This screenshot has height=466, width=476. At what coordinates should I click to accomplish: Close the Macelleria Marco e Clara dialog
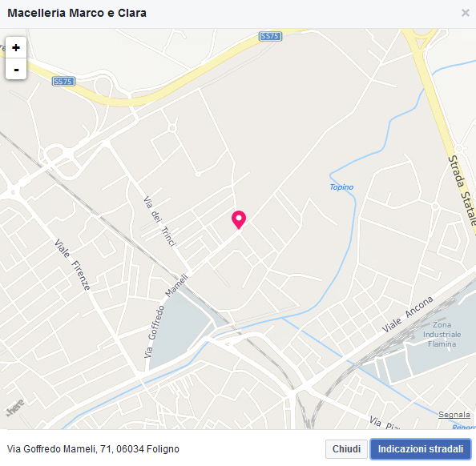coord(466,13)
